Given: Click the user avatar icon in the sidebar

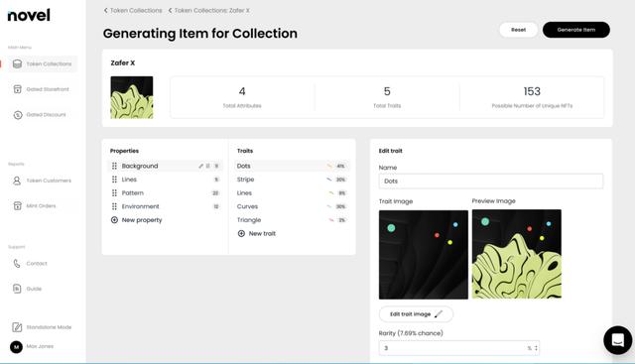Looking at the screenshot, I should [x=16, y=346].
